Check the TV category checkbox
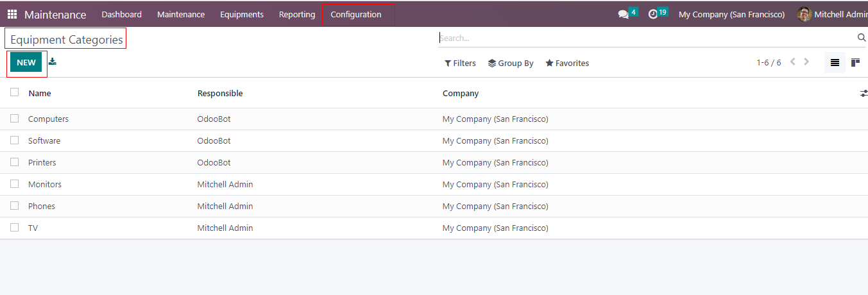868x295 pixels. [x=15, y=228]
